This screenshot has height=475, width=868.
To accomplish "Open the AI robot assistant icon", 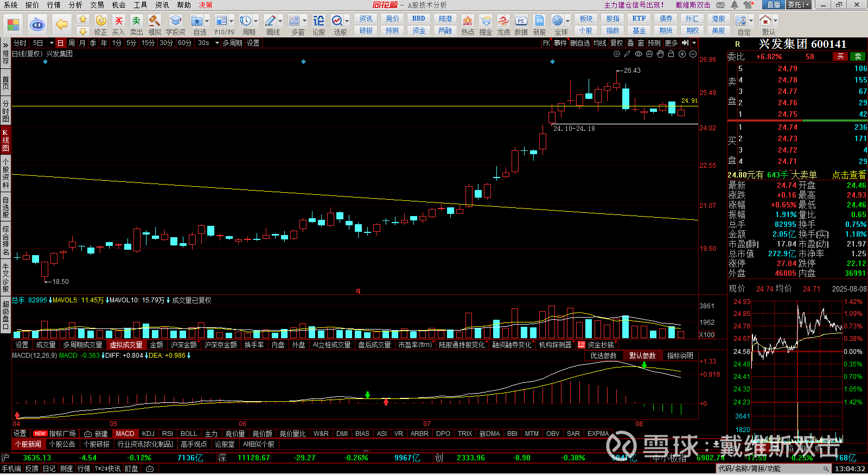I will pos(37,24).
